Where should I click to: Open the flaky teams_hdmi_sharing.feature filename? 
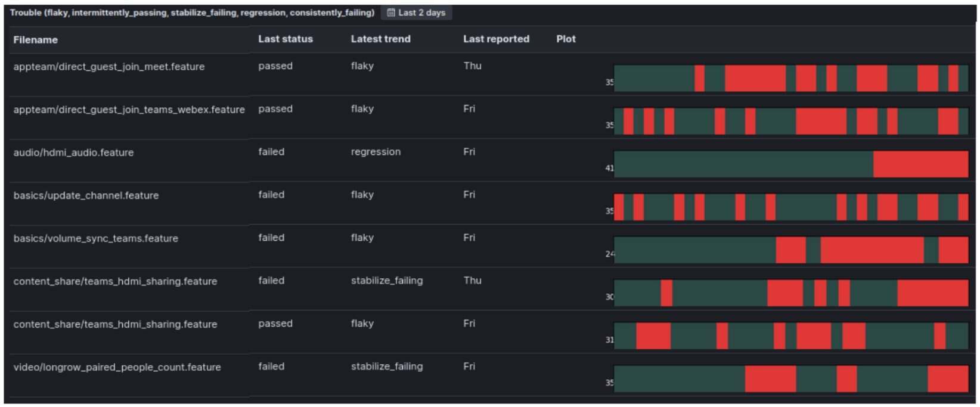point(115,324)
